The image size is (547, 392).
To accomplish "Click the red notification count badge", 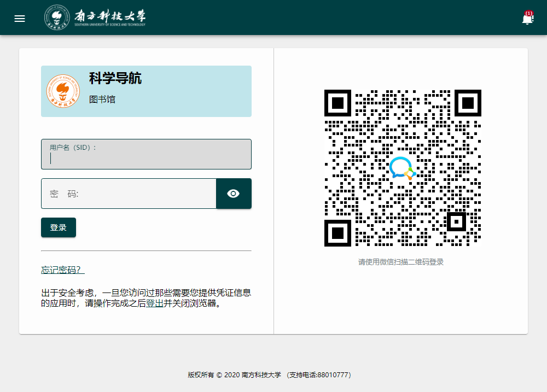I will 528,13.
